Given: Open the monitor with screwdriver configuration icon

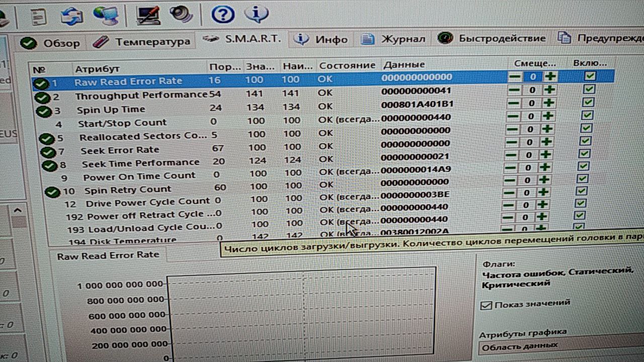Looking at the screenshot, I should 148,15.
